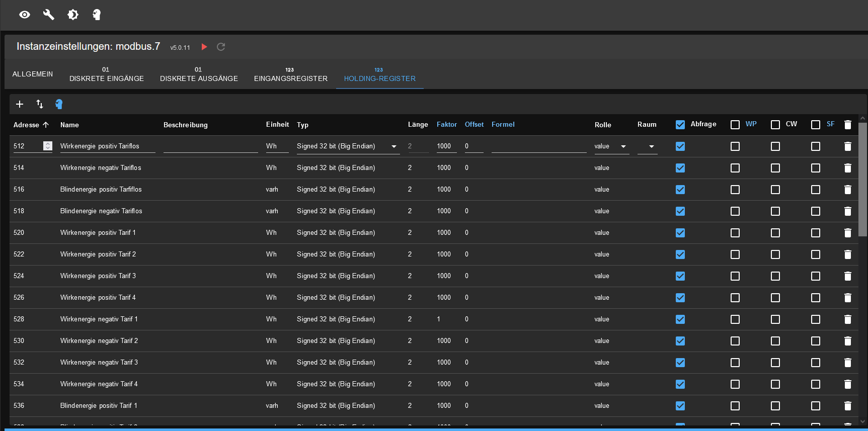Toggle the blue expert head icon in table toolbar
Image resolution: width=868 pixels, height=431 pixels.
[x=59, y=104]
